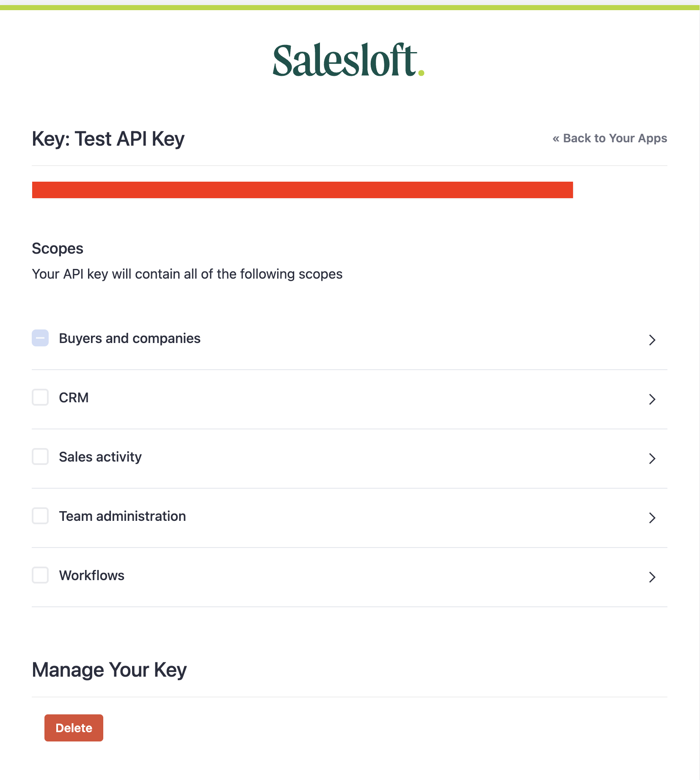Open Back to Your Apps link
This screenshot has height=780, width=700.
pos(610,138)
